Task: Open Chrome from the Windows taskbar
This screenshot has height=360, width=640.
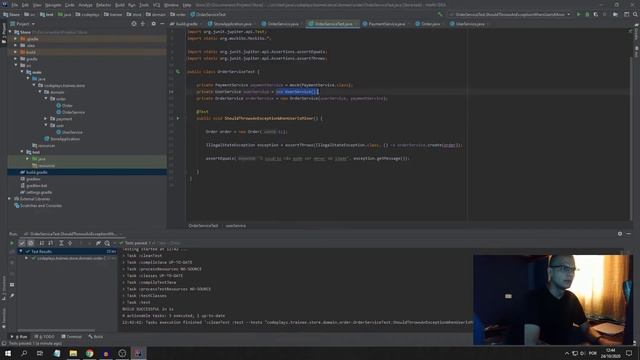Action: (x=89, y=353)
